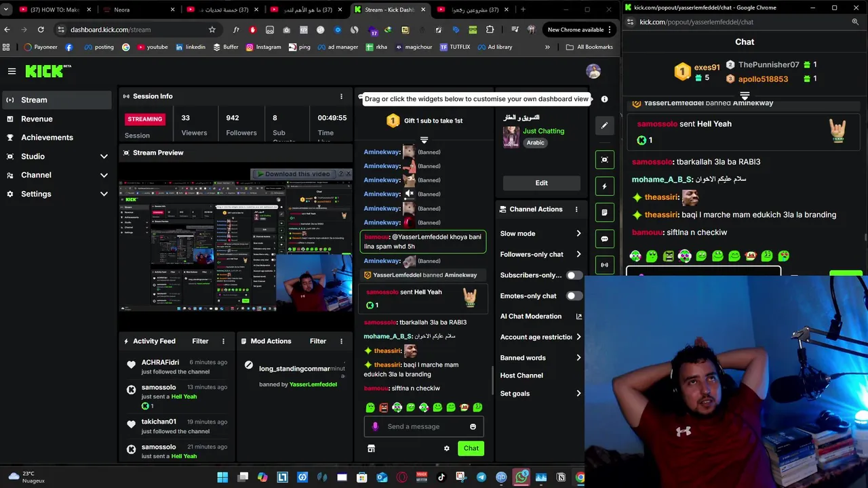Image resolution: width=868 pixels, height=488 pixels.
Task: Expand the Studio sidebar section
Action: (x=56, y=157)
